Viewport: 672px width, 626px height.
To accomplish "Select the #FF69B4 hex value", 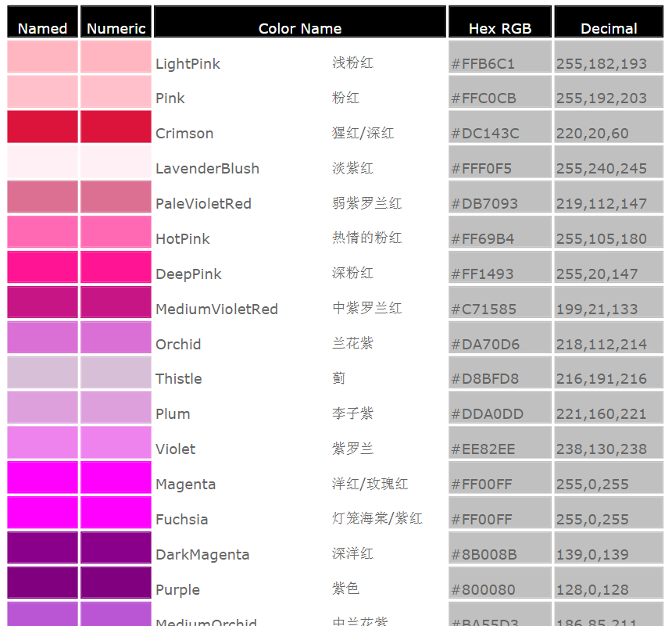I will (483, 239).
